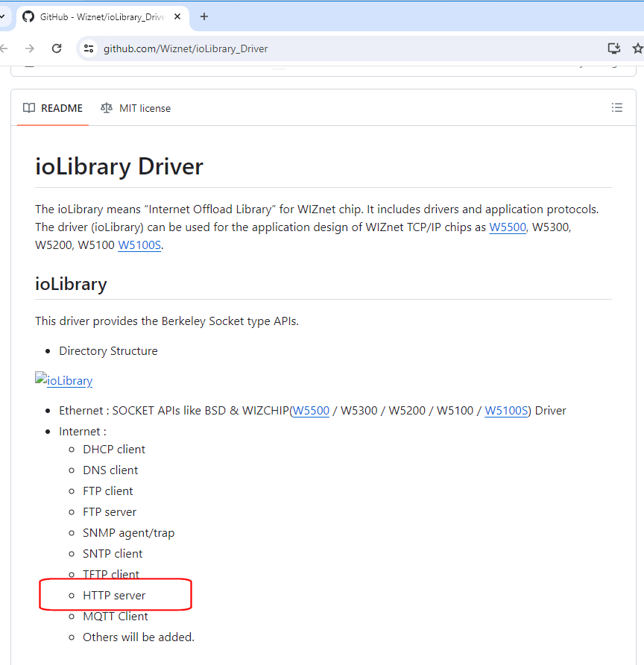Switch to the README tab
The image size is (644, 665).
53,108
